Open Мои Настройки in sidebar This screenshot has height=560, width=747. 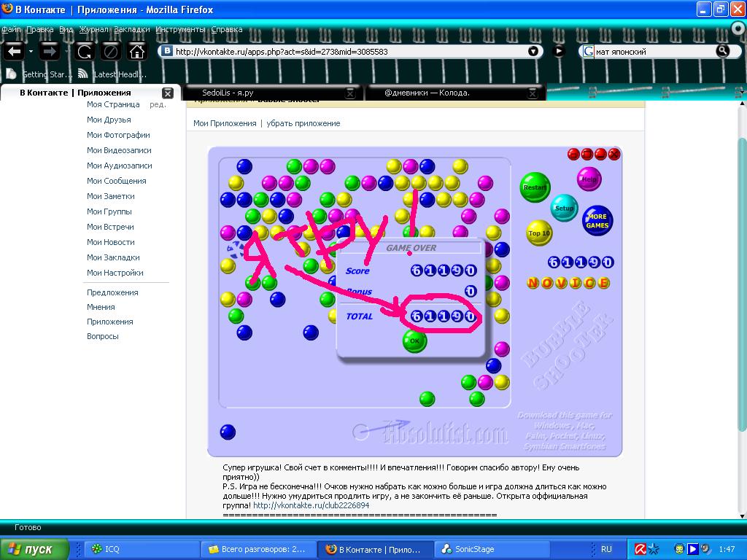click(115, 273)
